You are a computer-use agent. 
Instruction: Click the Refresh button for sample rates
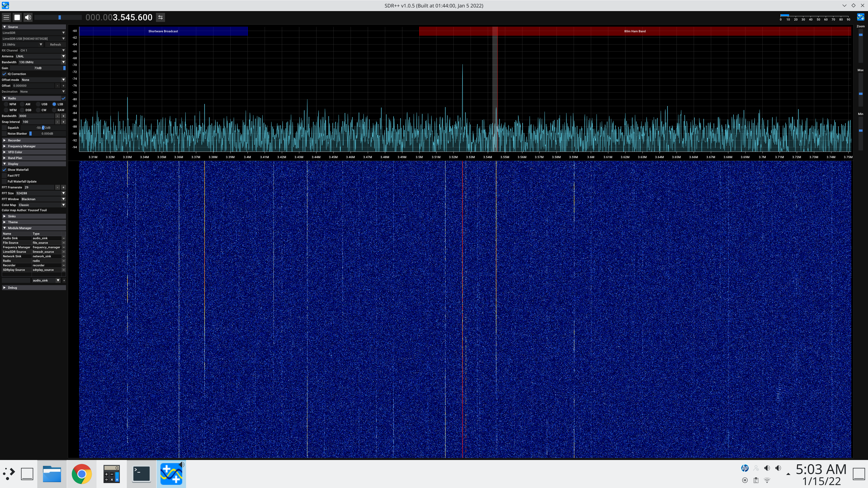pos(55,44)
